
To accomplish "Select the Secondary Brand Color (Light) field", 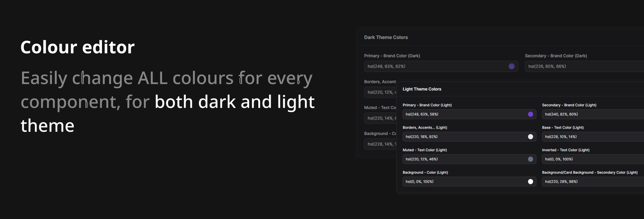I will click(x=592, y=114).
